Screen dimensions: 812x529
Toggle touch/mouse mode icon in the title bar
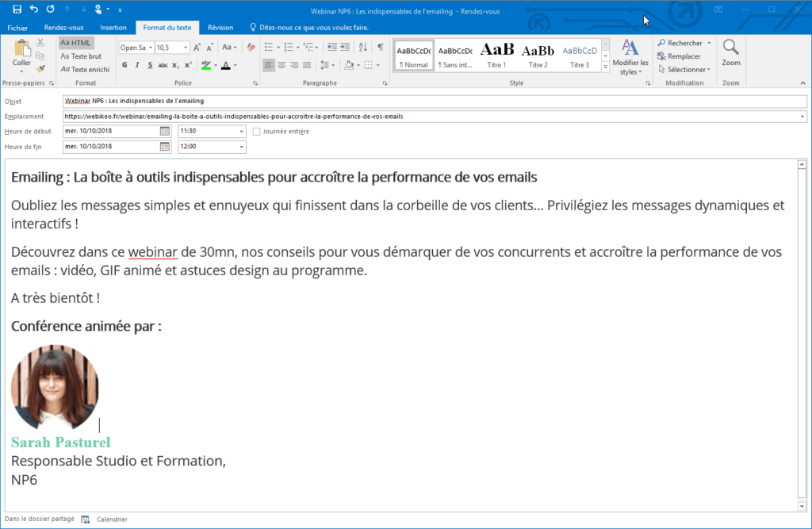pos(98,10)
